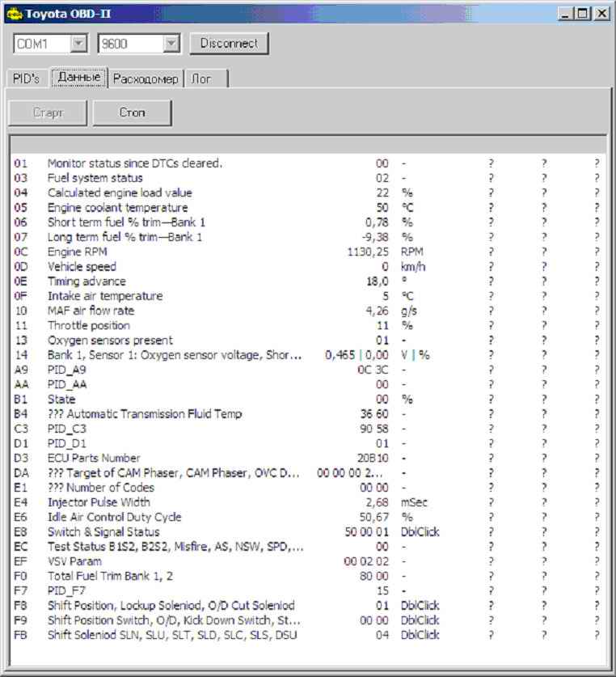Select 'Shift Soleniod SLN, SLU, SLT' row
This screenshot has height=677, width=616.
pos(308,635)
